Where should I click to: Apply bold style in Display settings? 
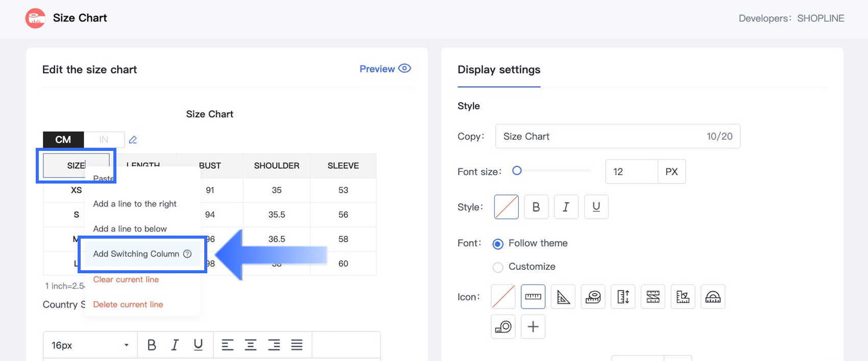(536, 207)
